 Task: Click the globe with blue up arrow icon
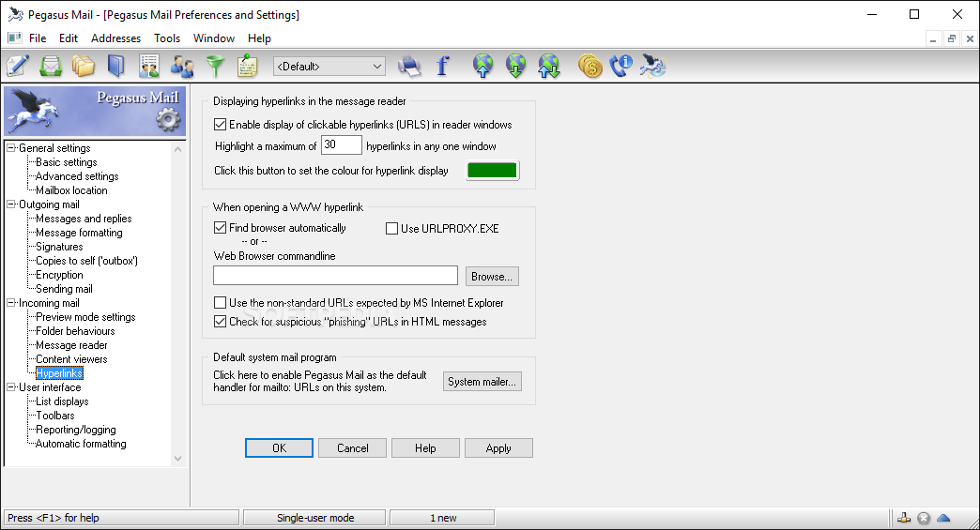tap(483, 66)
